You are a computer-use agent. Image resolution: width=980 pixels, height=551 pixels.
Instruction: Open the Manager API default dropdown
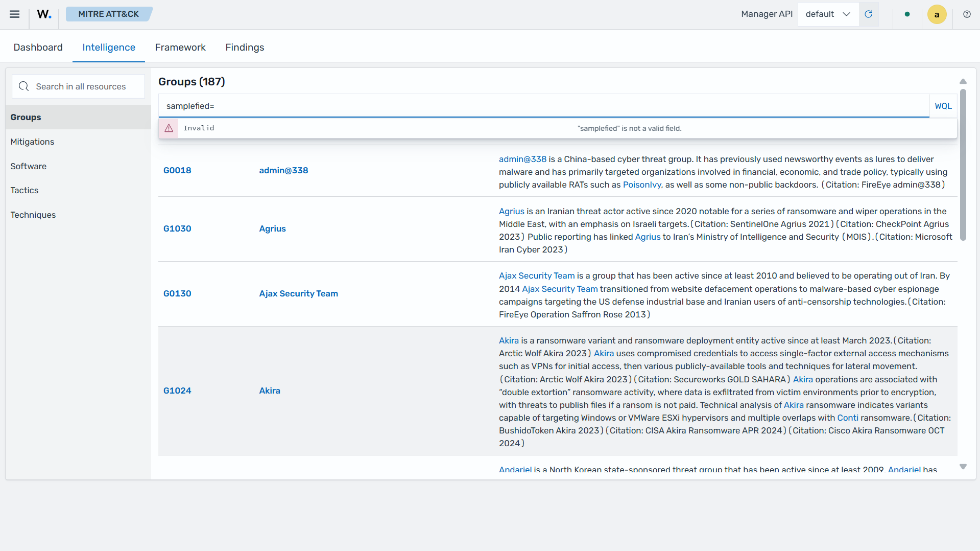click(828, 14)
